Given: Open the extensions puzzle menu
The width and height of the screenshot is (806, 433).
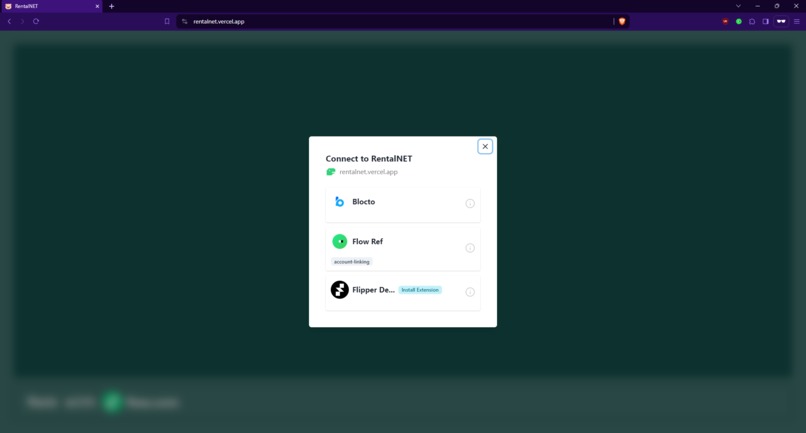Looking at the screenshot, I should point(752,22).
